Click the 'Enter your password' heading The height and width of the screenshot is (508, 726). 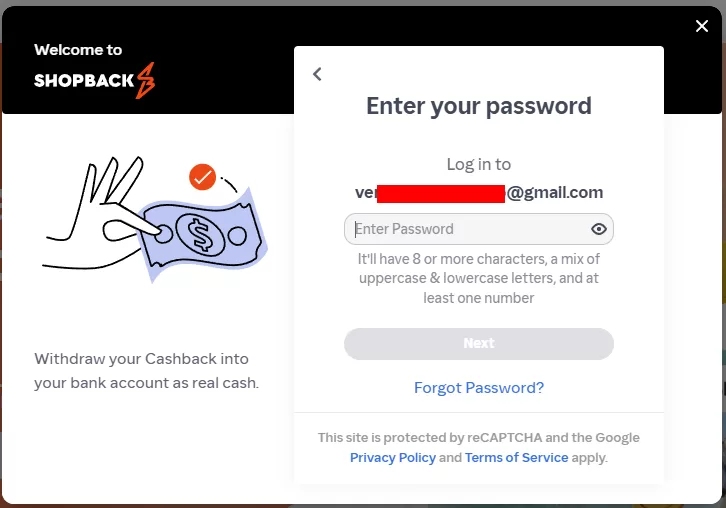tap(479, 106)
